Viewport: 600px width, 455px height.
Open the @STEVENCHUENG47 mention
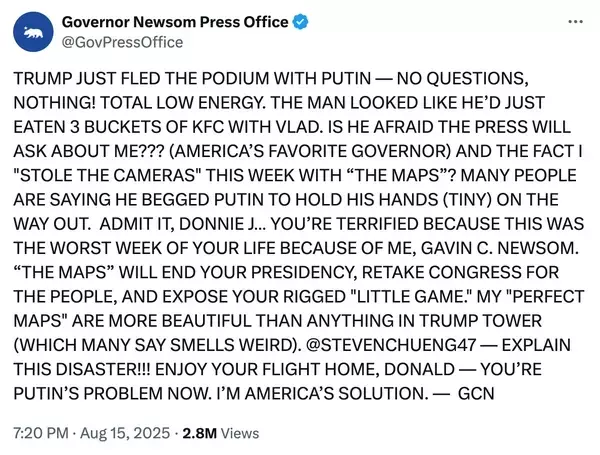point(391,345)
